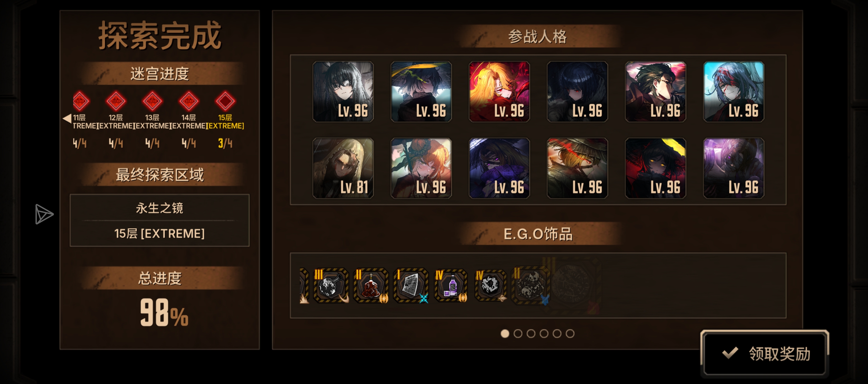Select the fourth E.G.O gift page dot
The width and height of the screenshot is (868, 384).
click(x=544, y=333)
